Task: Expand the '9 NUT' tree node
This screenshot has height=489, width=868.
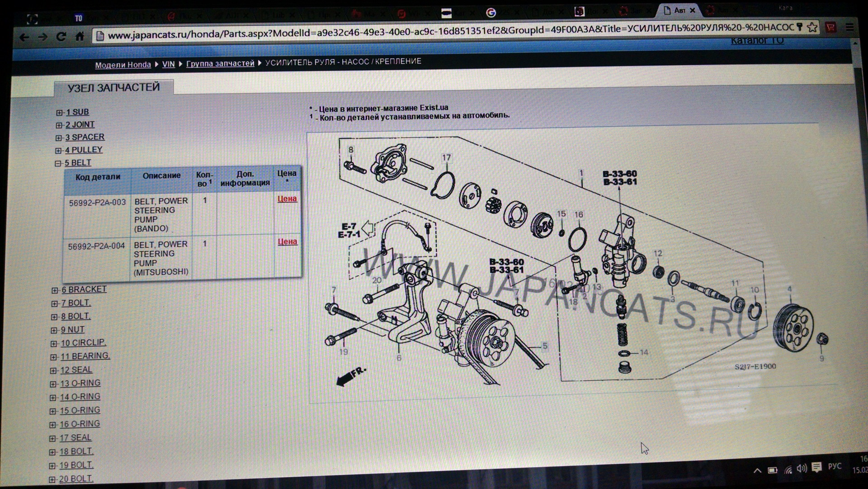Action: [x=54, y=330]
